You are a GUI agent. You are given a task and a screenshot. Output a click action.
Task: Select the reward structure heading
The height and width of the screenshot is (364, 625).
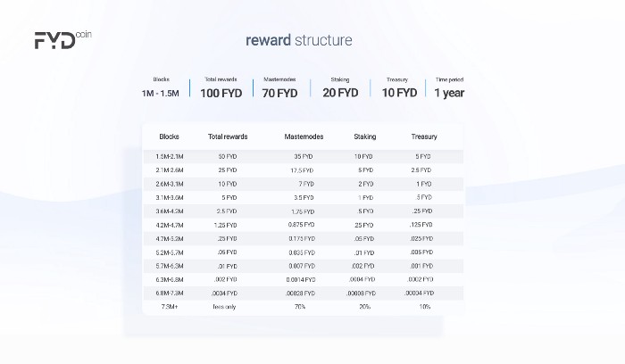299,40
